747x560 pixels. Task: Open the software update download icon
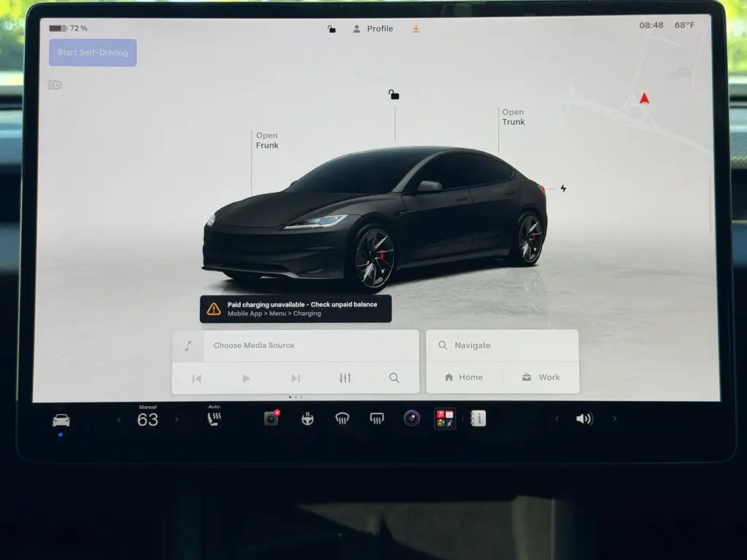(416, 29)
